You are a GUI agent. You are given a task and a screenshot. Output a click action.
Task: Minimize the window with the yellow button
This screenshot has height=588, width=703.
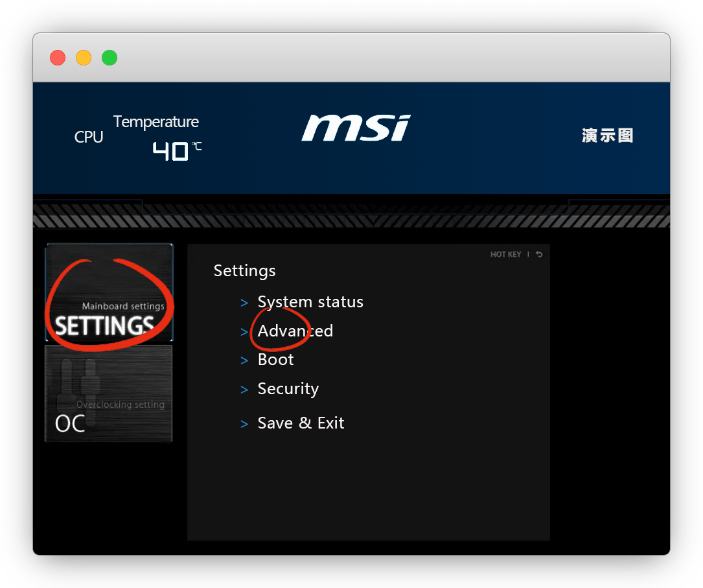(84, 58)
